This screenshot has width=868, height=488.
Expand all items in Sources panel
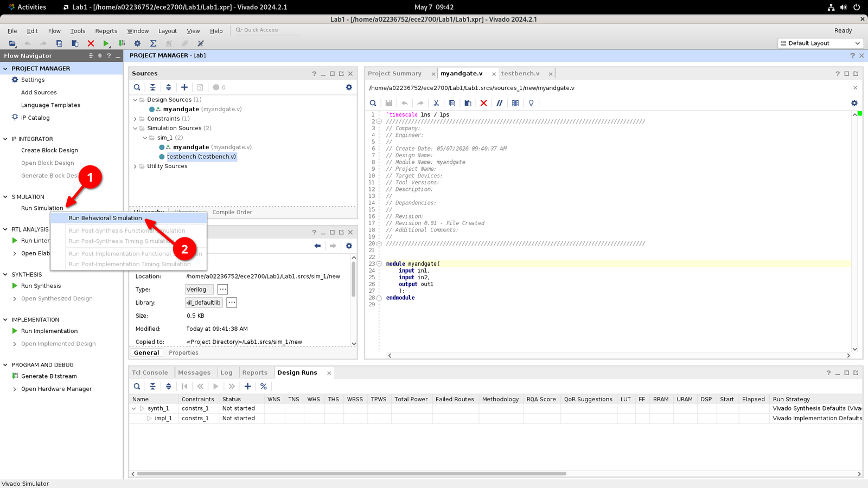coord(169,87)
